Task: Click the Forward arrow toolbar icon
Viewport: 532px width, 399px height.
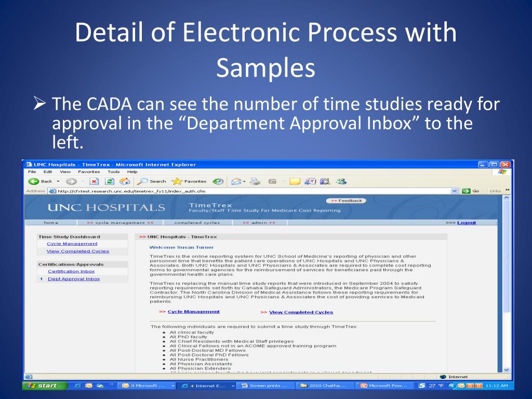Action: (x=71, y=181)
